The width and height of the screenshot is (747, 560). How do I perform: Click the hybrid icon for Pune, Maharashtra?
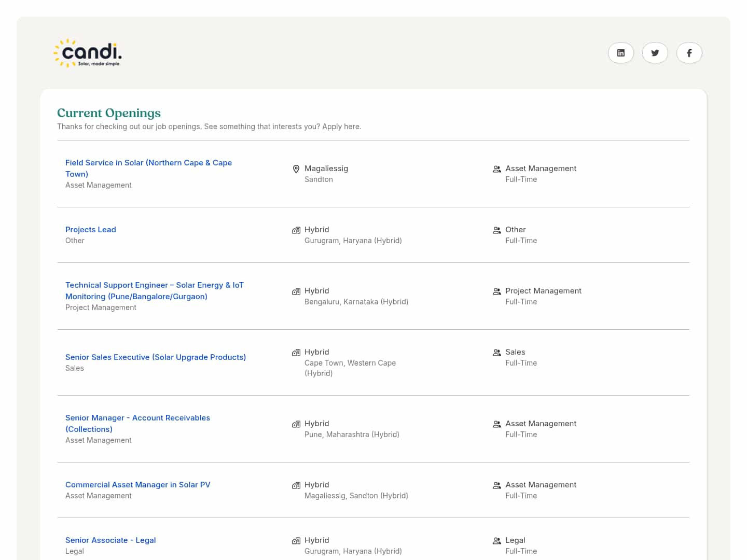click(296, 424)
